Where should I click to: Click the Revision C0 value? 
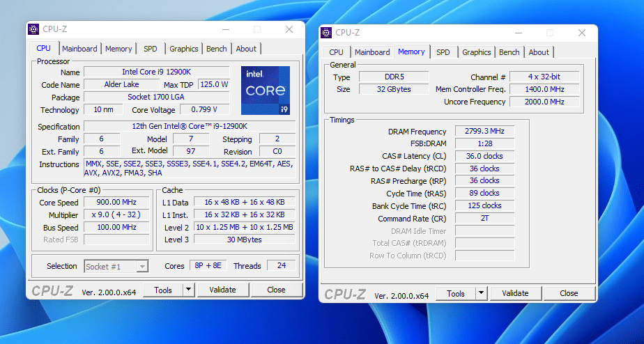click(277, 152)
